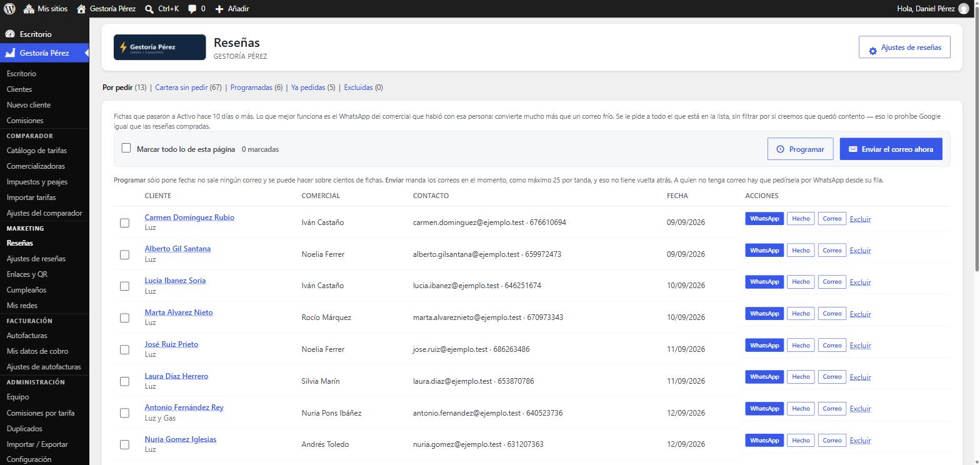
Task: Click the gear icon in Ajustes de reseñas
Action: pyautogui.click(x=872, y=51)
